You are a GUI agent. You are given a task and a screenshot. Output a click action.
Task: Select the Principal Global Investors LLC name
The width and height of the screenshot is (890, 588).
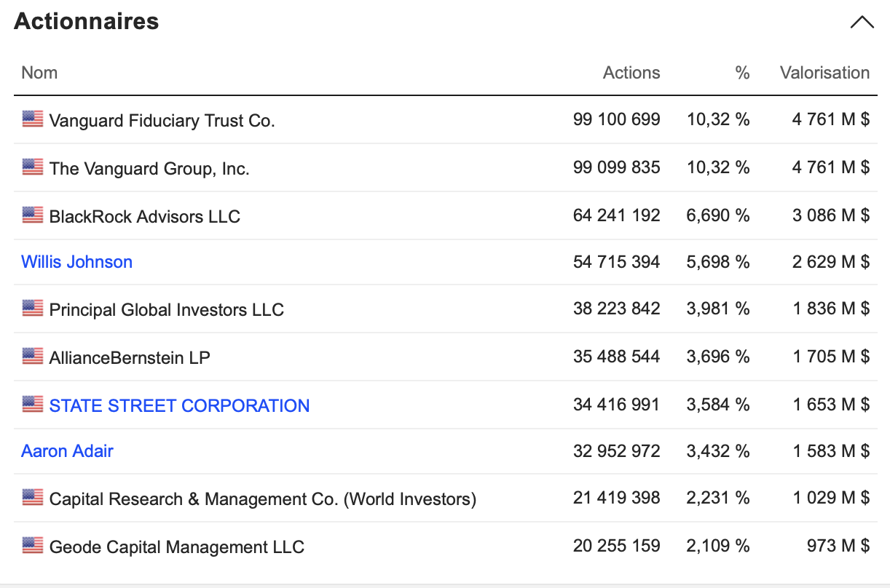pyautogui.click(x=166, y=310)
